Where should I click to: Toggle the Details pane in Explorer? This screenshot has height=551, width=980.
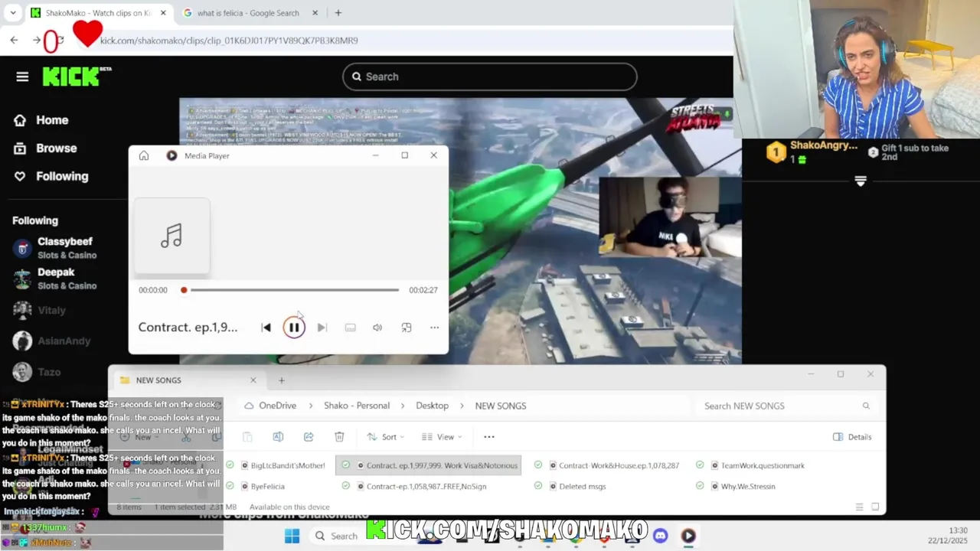point(851,437)
